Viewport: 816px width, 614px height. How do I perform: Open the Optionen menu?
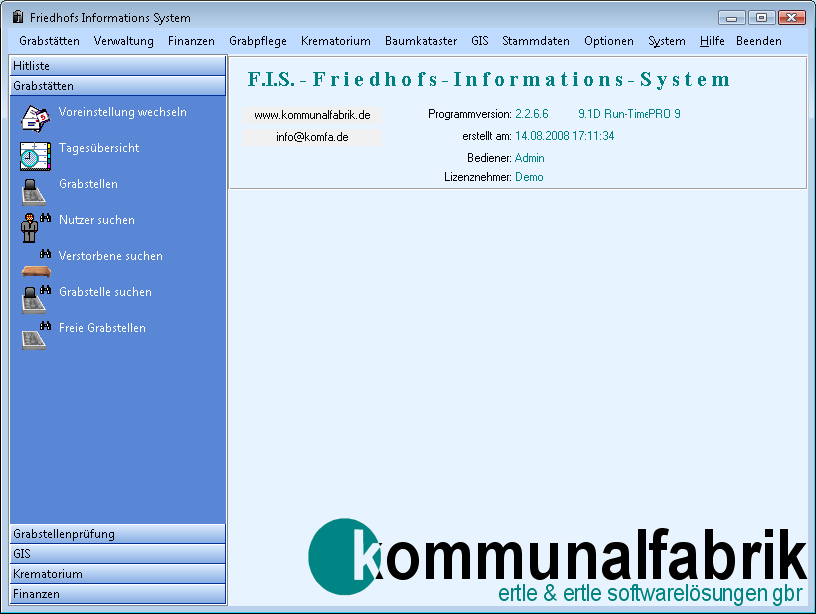point(609,41)
